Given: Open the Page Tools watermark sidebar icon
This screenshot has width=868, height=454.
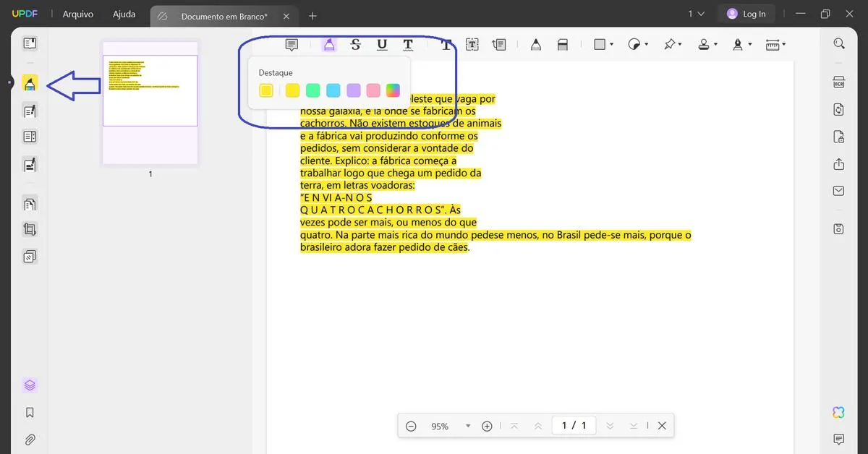Looking at the screenshot, I should (x=30, y=257).
